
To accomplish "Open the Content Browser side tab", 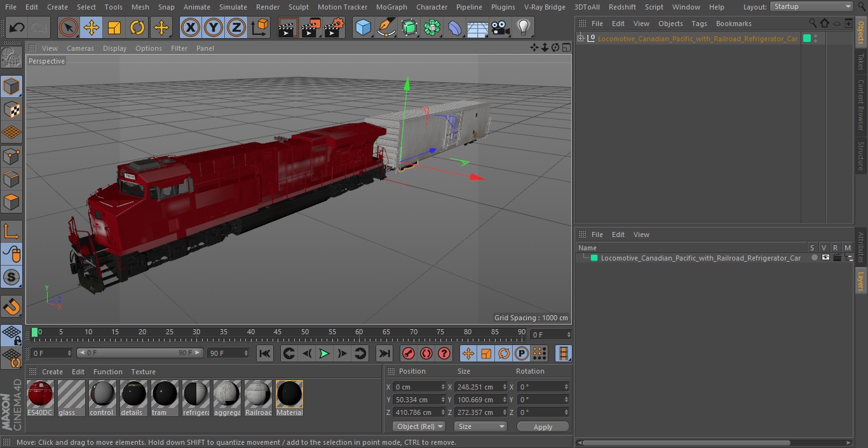I will tap(861, 104).
